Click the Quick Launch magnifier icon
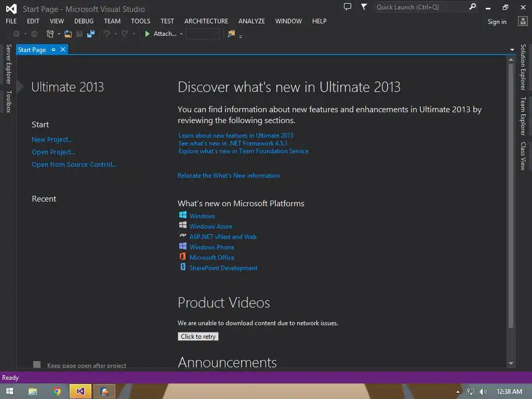The height and width of the screenshot is (399, 532). pos(472,7)
